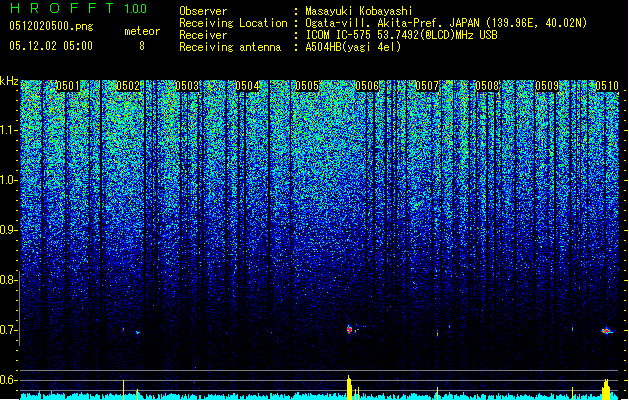
Task: Click the 'meteor' count label
Action: point(142,31)
